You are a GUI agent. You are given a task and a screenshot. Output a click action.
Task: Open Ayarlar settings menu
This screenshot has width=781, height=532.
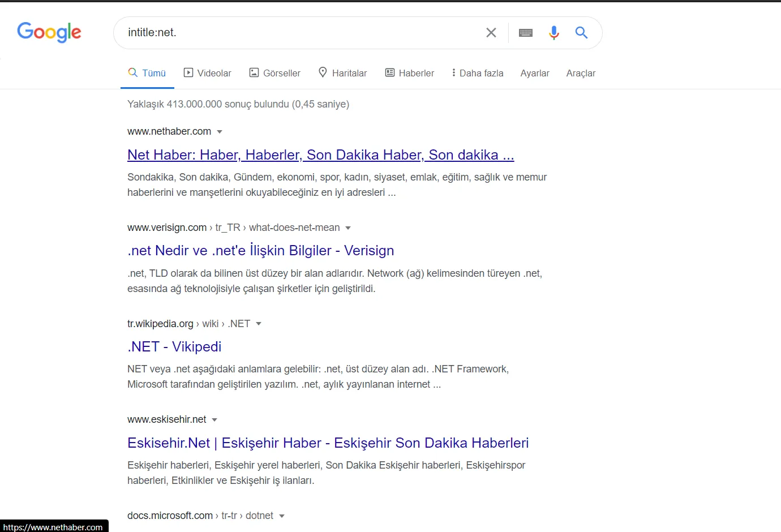pyautogui.click(x=535, y=73)
